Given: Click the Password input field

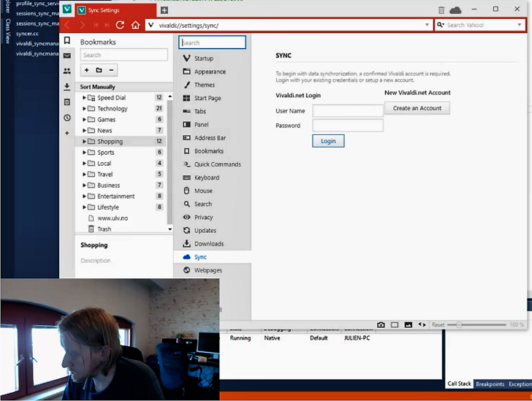Looking at the screenshot, I should [348, 125].
